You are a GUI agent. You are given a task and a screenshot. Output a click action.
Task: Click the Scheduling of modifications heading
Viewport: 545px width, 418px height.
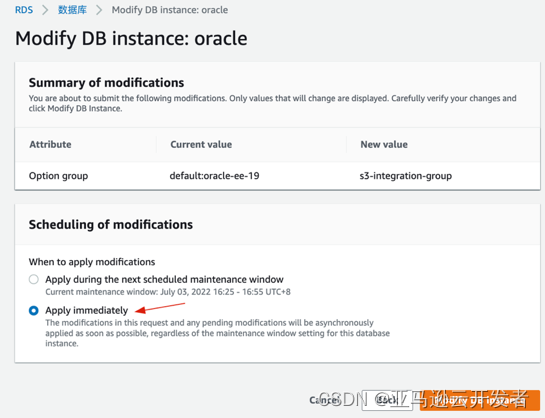tap(111, 225)
